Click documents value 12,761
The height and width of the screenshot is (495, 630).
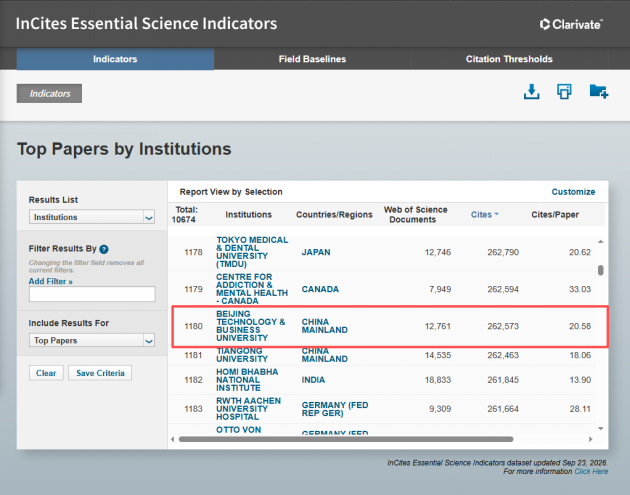tap(438, 326)
